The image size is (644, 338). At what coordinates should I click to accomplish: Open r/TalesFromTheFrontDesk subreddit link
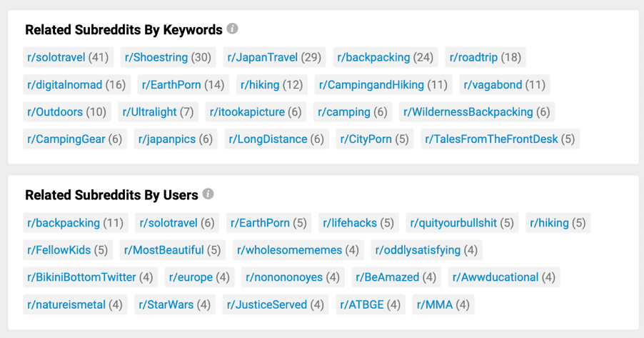(x=491, y=139)
